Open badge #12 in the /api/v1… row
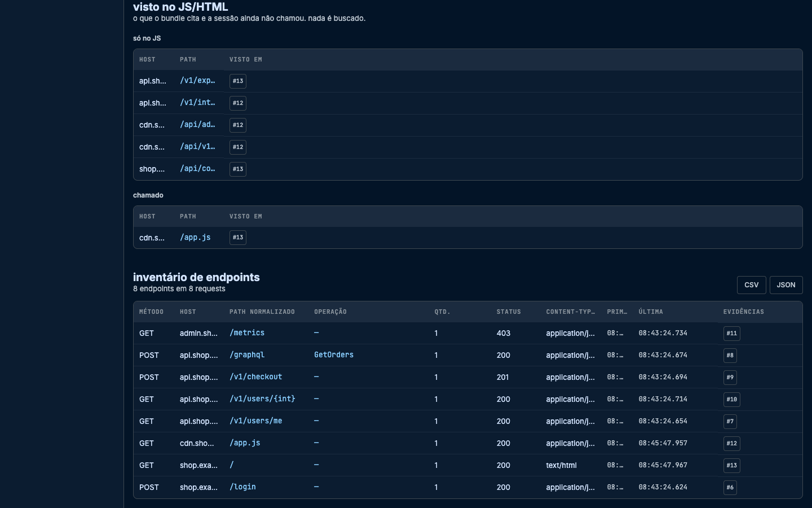812x508 pixels. click(238, 147)
